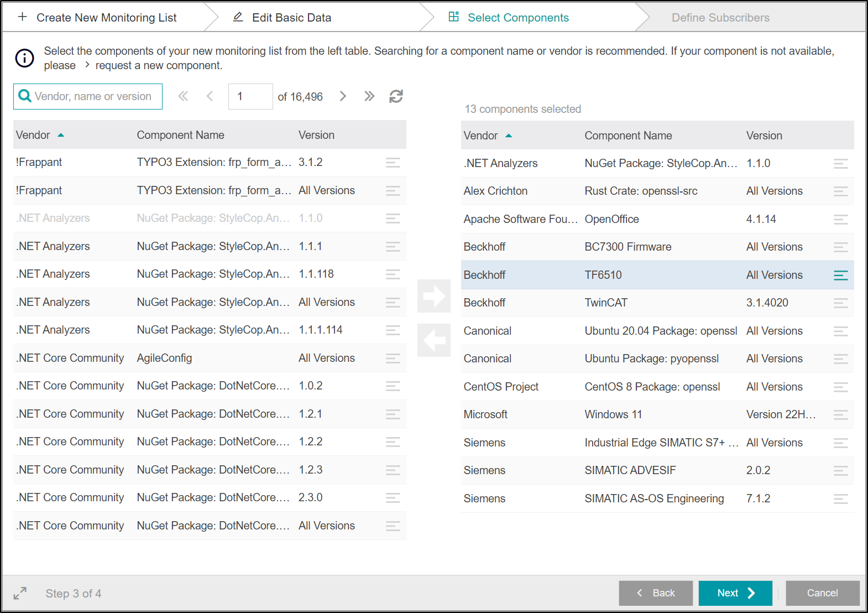Select Ubuntu 20.04 Package openssl row

pos(657,331)
